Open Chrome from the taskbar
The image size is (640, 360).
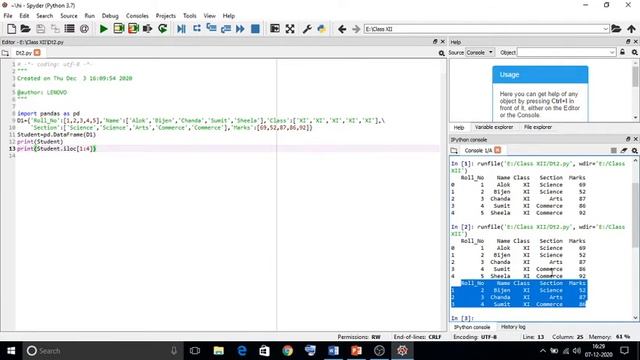click(287, 351)
